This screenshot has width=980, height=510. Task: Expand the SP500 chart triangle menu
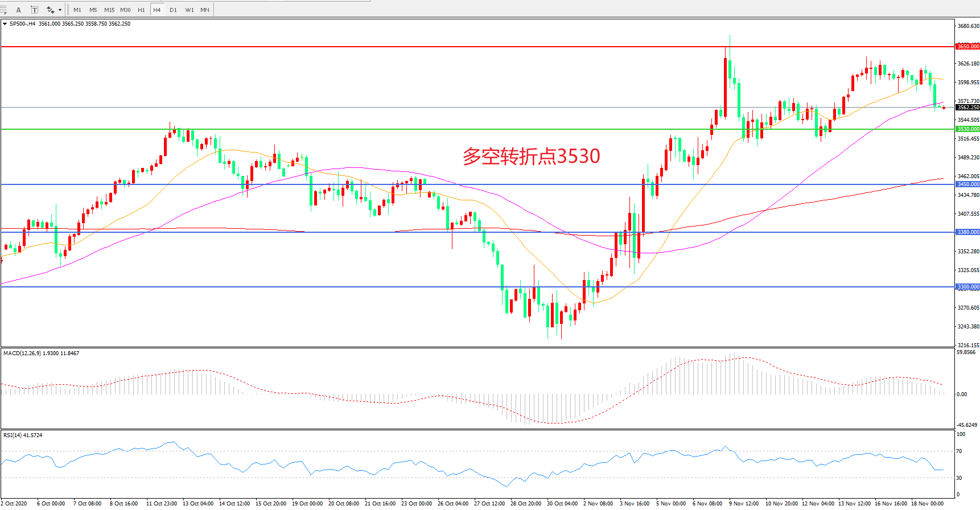(5, 24)
